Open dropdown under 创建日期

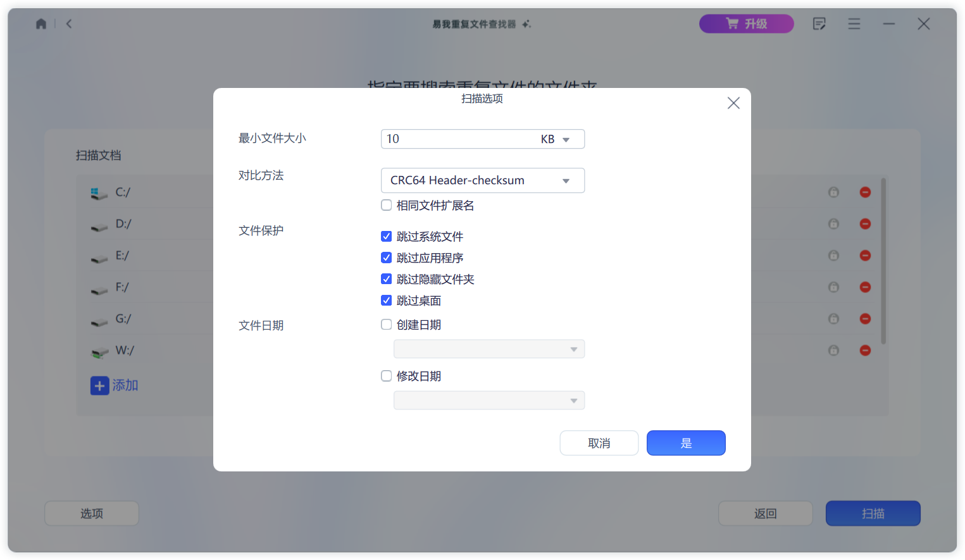pos(489,349)
